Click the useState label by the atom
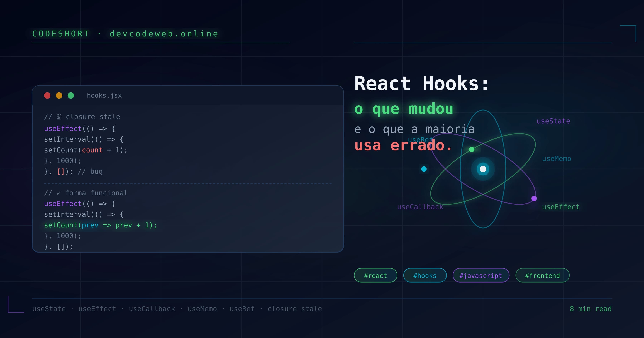 click(x=553, y=121)
